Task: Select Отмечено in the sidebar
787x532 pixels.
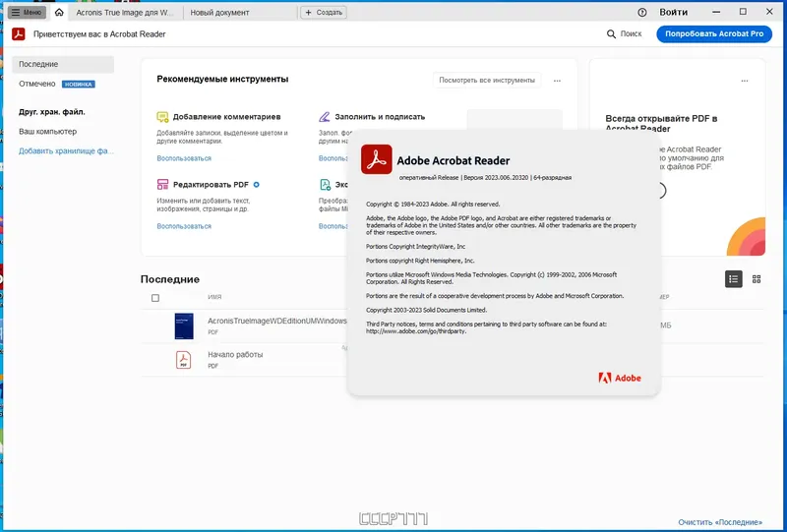Action: (x=37, y=84)
